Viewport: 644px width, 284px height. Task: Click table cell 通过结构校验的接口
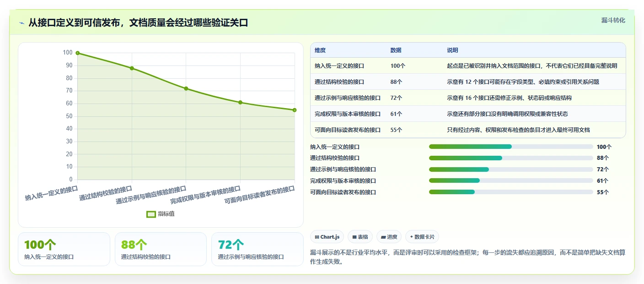click(x=339, y=82)
